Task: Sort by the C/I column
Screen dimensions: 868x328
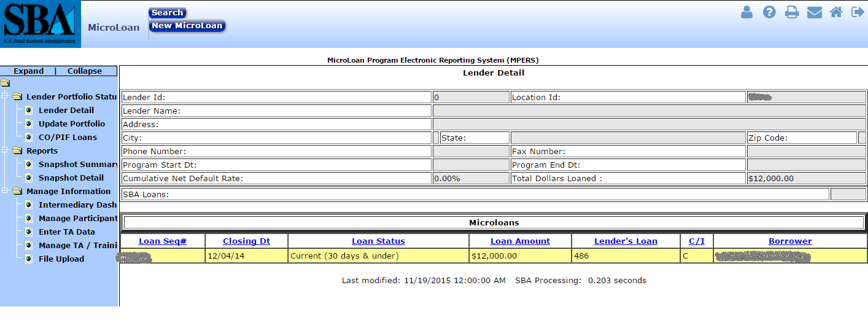Action: coord(697,241)
